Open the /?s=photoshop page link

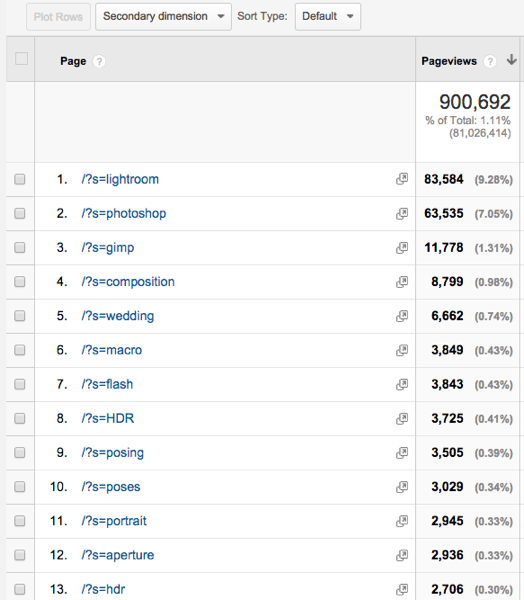click(x=124, y=214)
